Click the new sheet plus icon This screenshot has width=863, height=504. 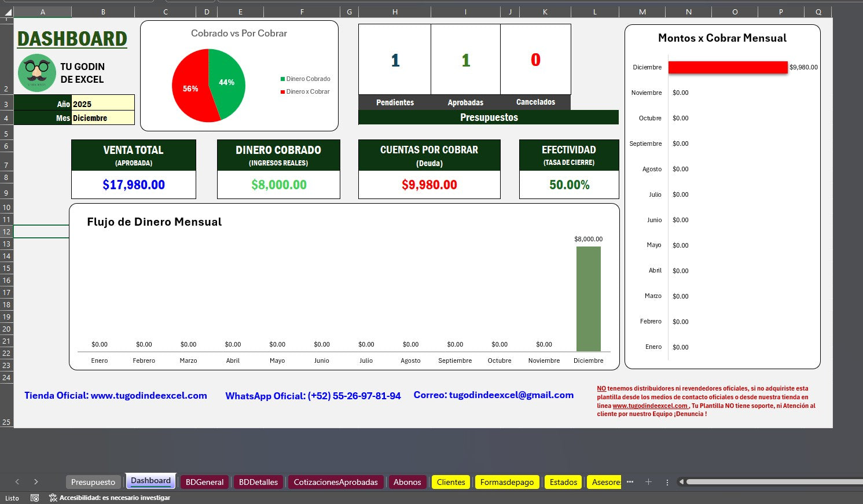pos(648,482)
